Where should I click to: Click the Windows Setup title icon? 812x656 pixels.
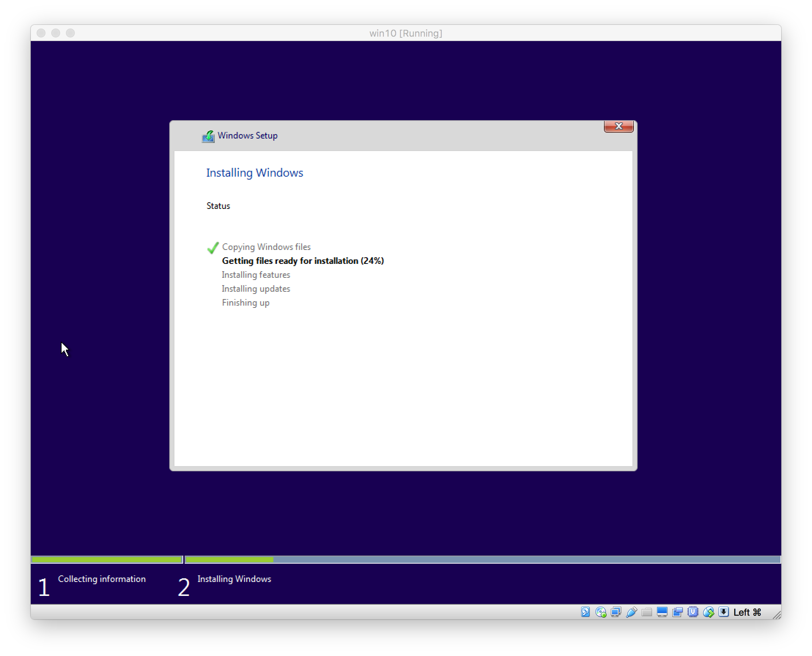tap(208, 136)
